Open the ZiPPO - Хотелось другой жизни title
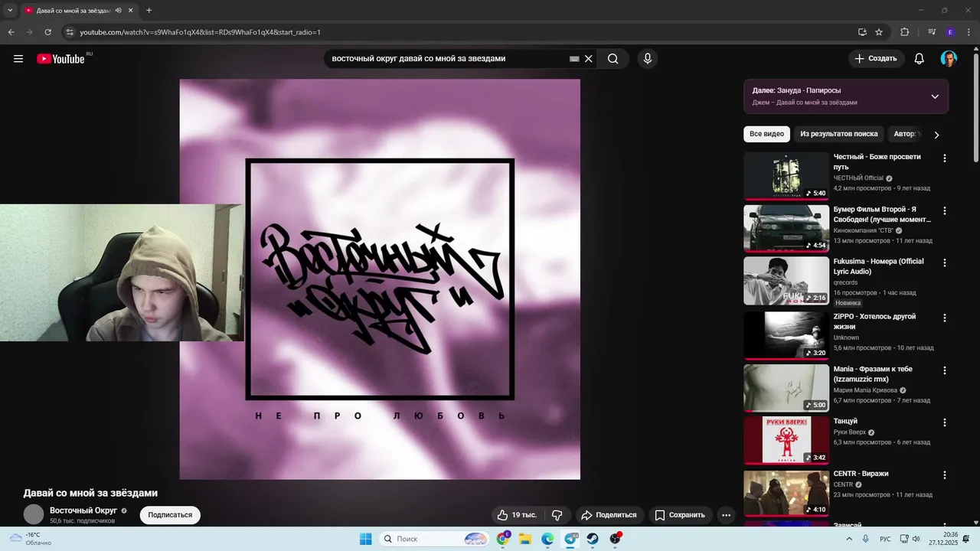This screenshot has height=551, width=980. 874,321
